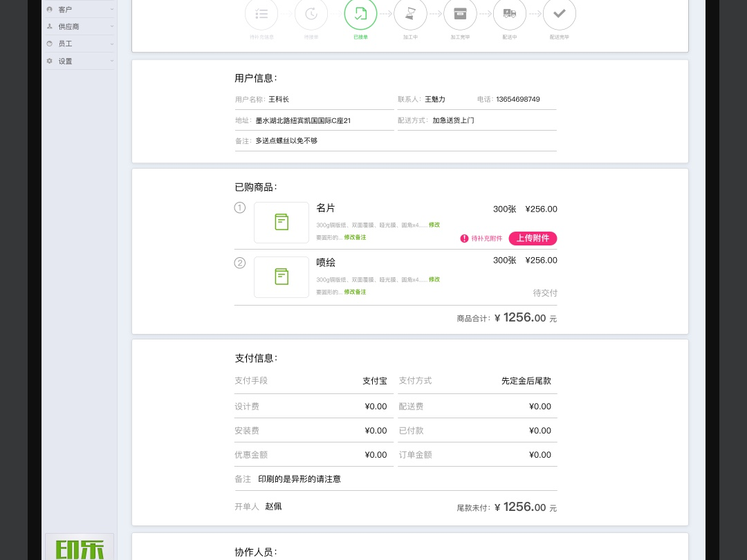The height and width of the screenshot is (560, 747).
Task: Click the 已接单 order status icon
Action: pyautogui.click(x=360, y=13)
